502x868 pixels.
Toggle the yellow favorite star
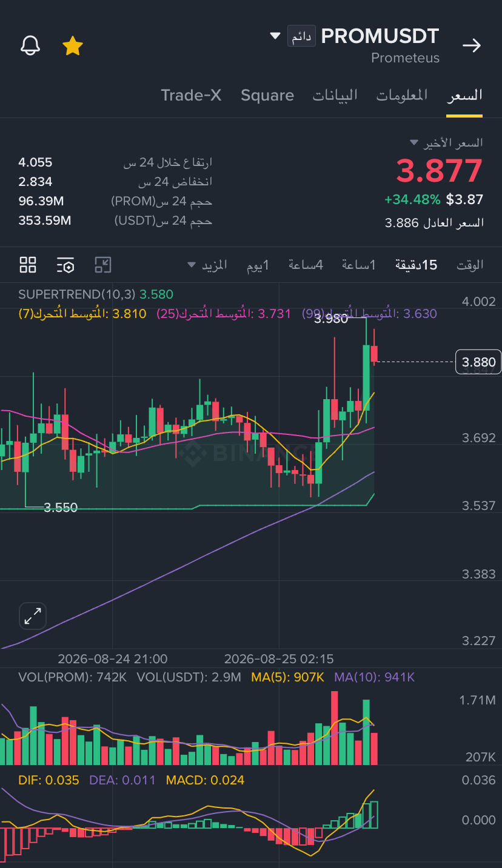tap(73, 45)
